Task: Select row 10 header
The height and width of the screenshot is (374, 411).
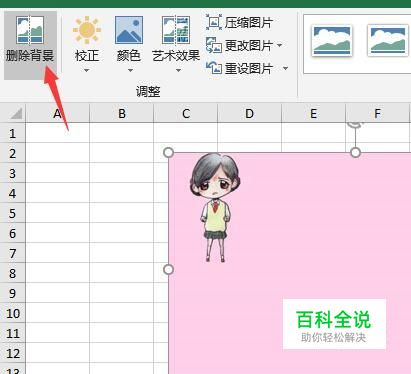Action: point(13,313)
